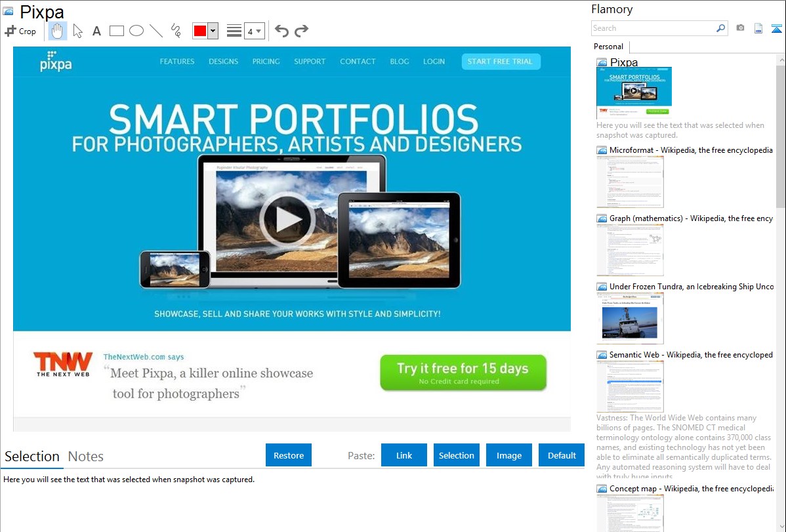Click the Under Frozen Tundra title
786x532 pixels.
click(x=692, y=286)
